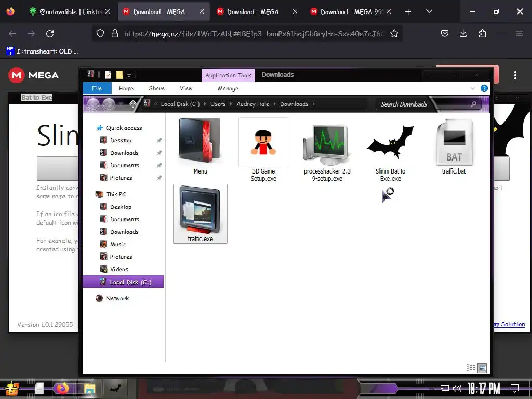532x399 pixels.
Task: Reload the MEGA page
Action: [x=50, y=34]
